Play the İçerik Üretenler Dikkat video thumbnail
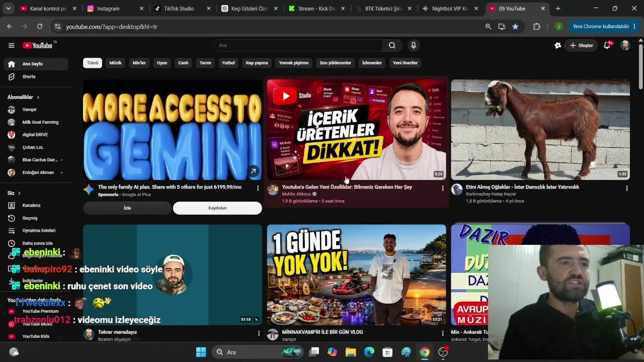 pyautogui.click(x=356, y=130)
